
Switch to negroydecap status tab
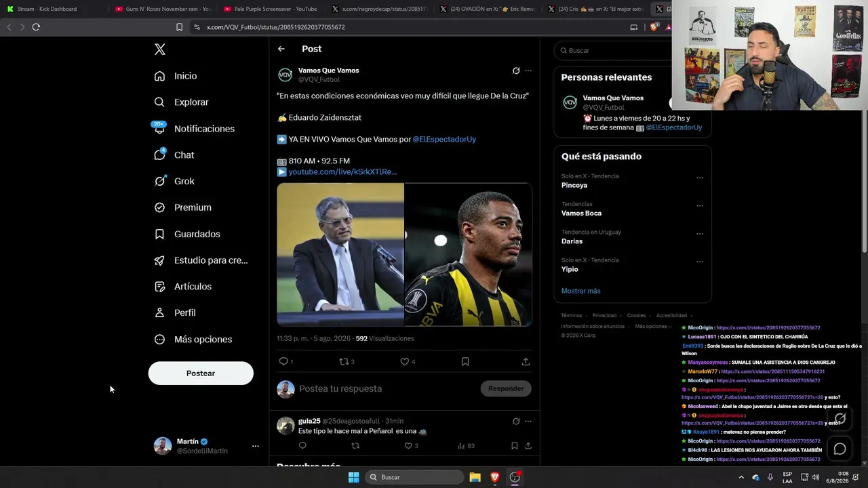point(380,9)
